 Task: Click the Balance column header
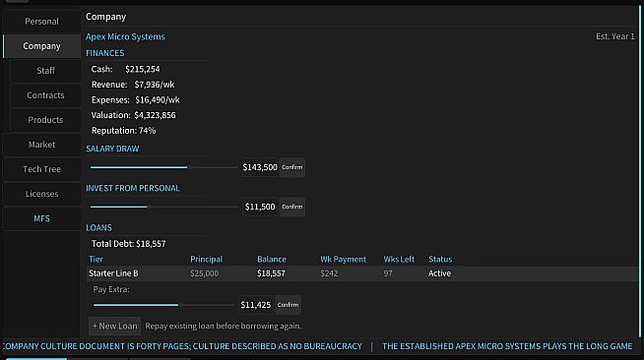[x=272, y=259]
